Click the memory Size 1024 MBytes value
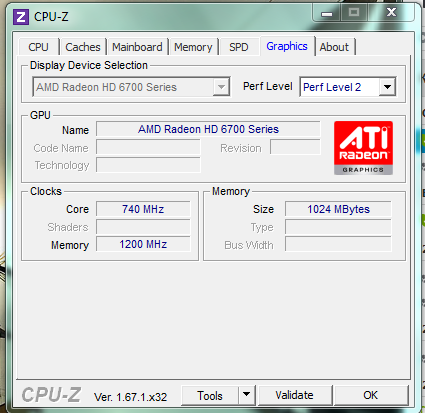425x413 pixels. click(338, 209)
